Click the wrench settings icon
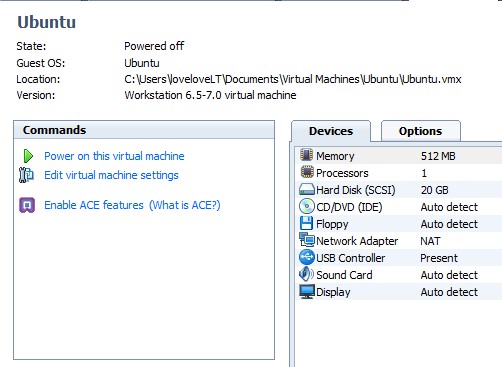The height and width of the screenshot is (367, 502). [26, 175]
